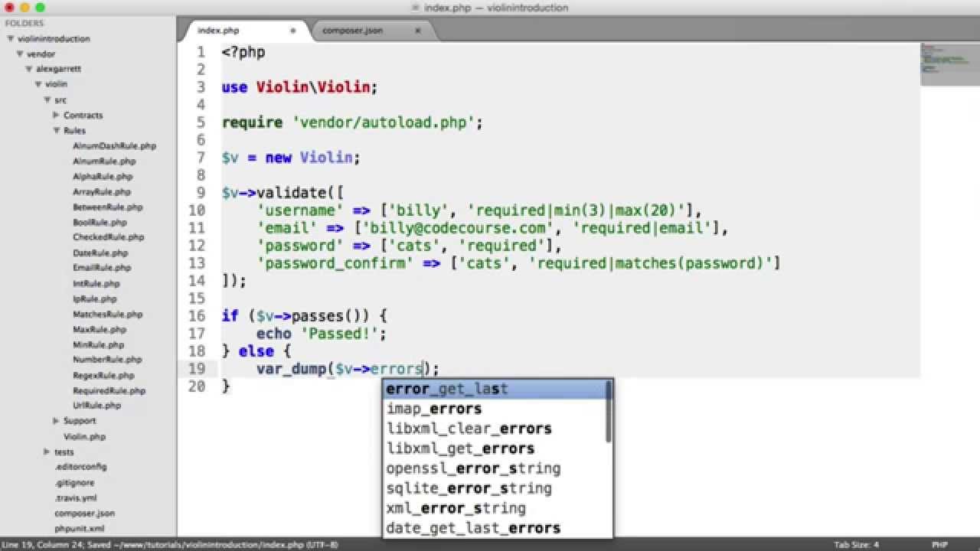The width and height of the screenshot is (980, 551).
Task: Open the .travis.yml file
Action: [x=75, y=497]
